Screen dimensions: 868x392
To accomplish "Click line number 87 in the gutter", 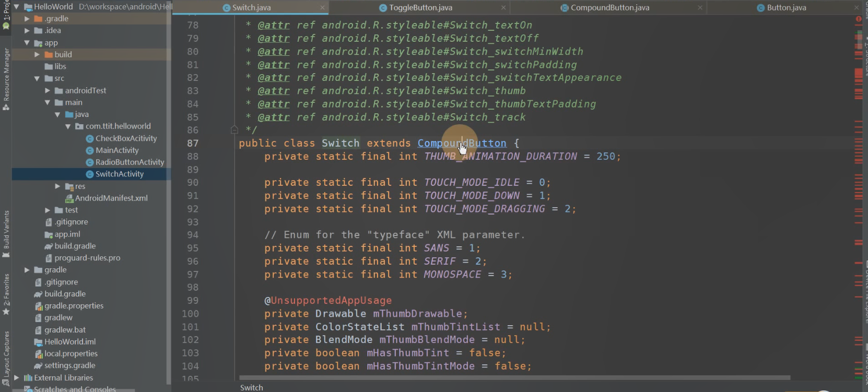I will tap(193, 144).
